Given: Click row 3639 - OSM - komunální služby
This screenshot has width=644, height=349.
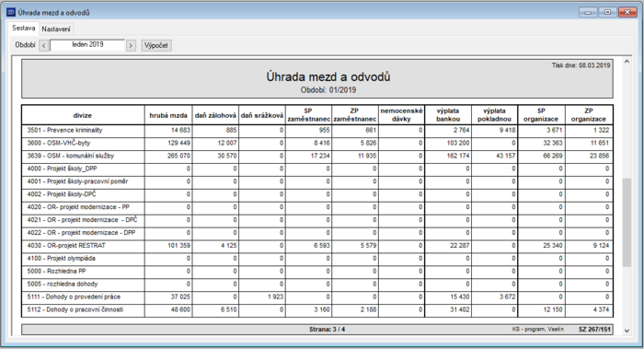Looking at the screenshot, I should pos(317,157).
